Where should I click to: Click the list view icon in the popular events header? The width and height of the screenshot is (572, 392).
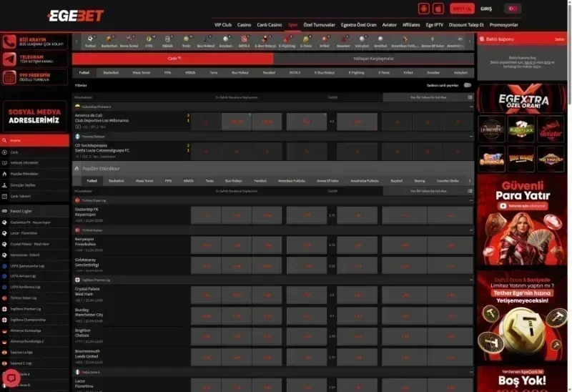470,190
